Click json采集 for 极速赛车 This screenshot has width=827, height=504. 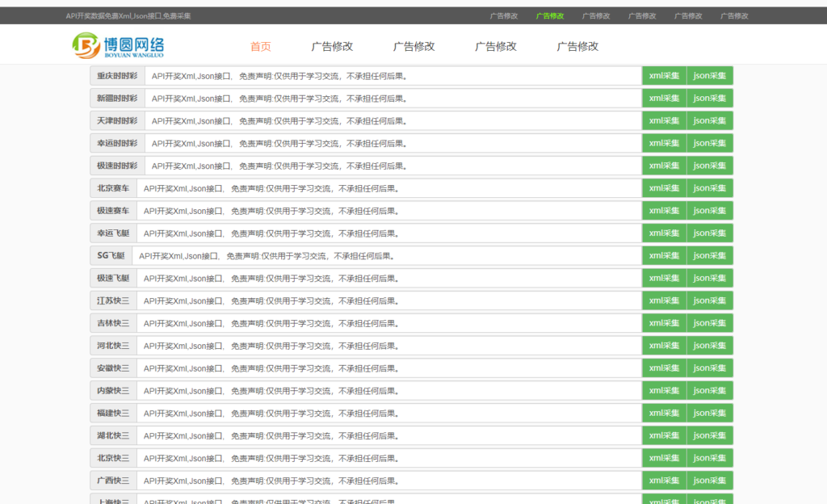tap(710, 211)
